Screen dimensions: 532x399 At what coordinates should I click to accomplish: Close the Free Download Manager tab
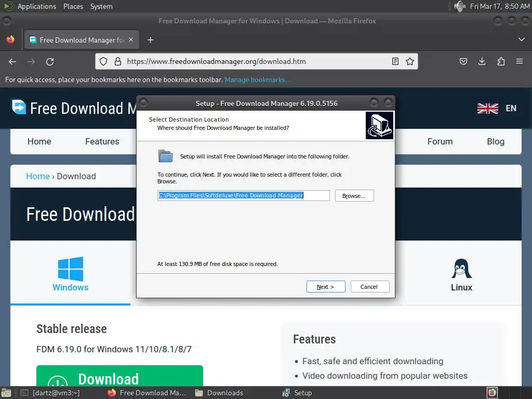point(131,39)
